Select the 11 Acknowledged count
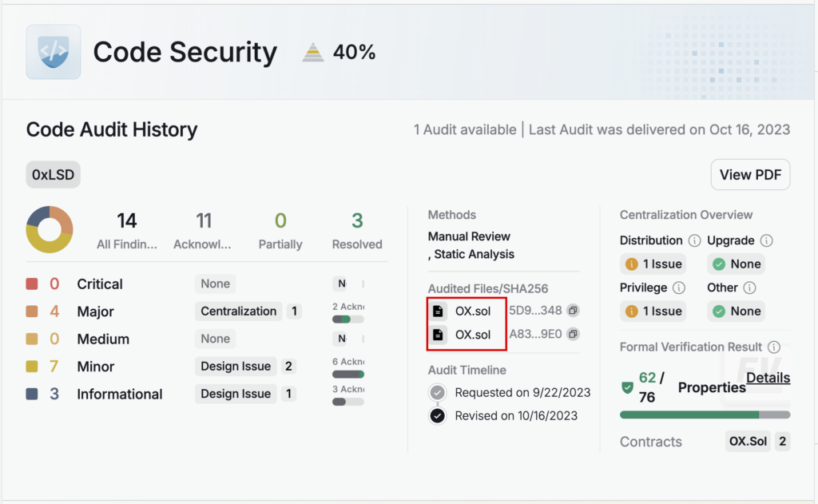Viewport: 818px width, 504px height. tap(204, 220)
